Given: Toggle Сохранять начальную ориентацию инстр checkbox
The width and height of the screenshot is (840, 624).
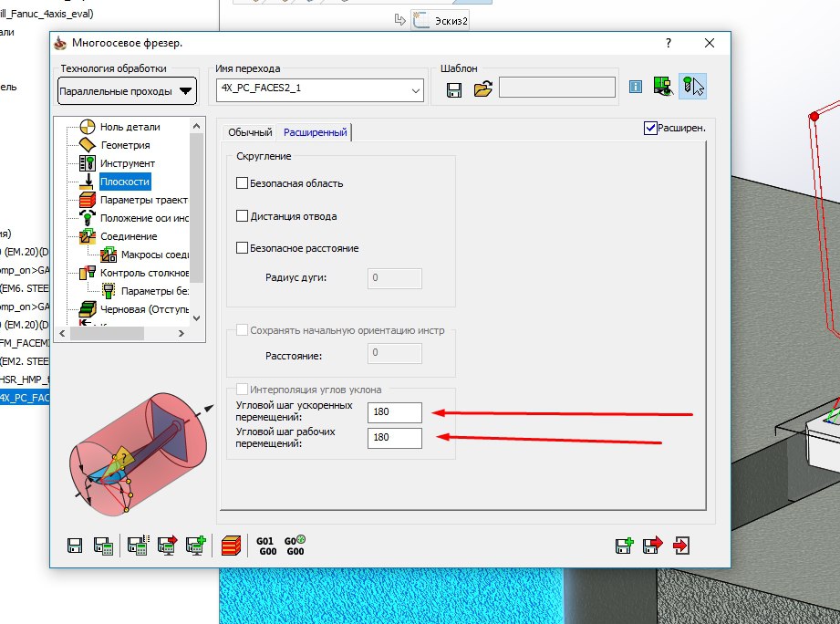Looking at the screenshot, I should click(242, 330).
